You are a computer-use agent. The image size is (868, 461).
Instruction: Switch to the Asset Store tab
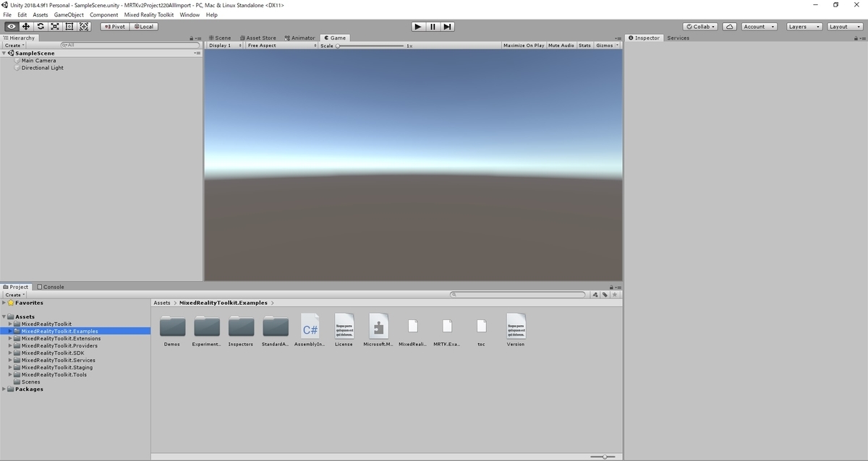pos(258,38)
